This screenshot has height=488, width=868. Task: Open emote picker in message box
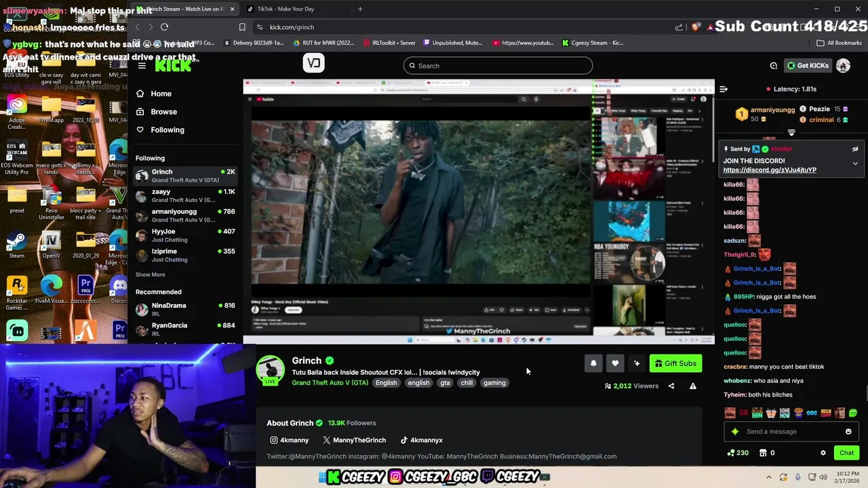pos(848,432)
